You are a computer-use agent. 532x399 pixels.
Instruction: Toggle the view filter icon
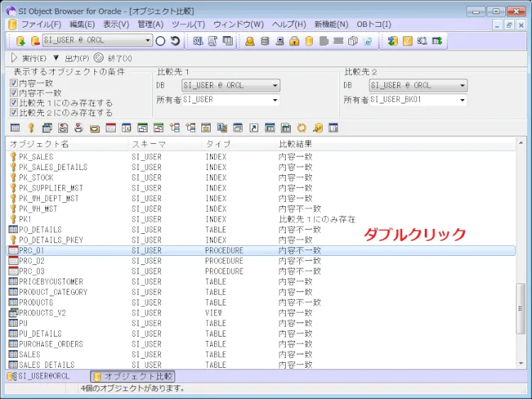pyautogui.click(x=47, y=128)
